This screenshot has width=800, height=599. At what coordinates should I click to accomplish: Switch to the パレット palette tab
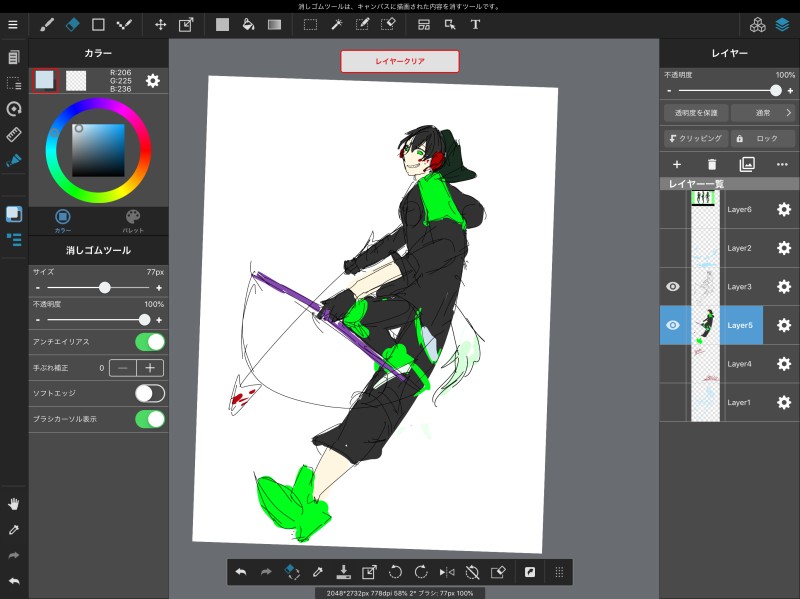click(x=133, y=221)
